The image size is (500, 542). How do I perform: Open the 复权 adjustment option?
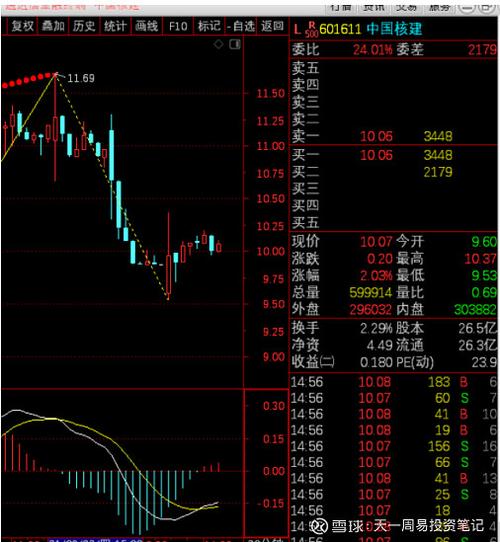[x=22, y=26]
